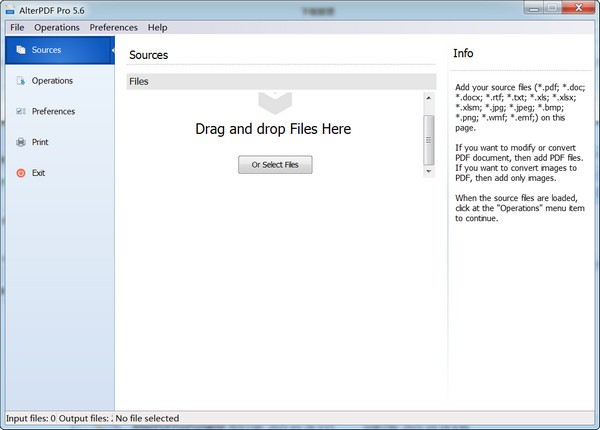This screenshot has width=600, height=430.
Task: Click the Sources icon in the sidebar
Action: [x=20, y=50]
